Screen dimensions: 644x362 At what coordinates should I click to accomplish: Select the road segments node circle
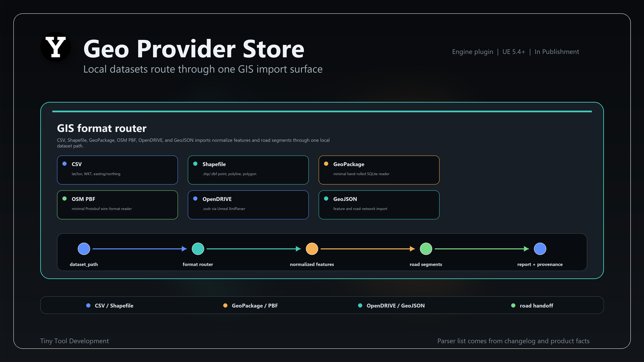[426, 249]
